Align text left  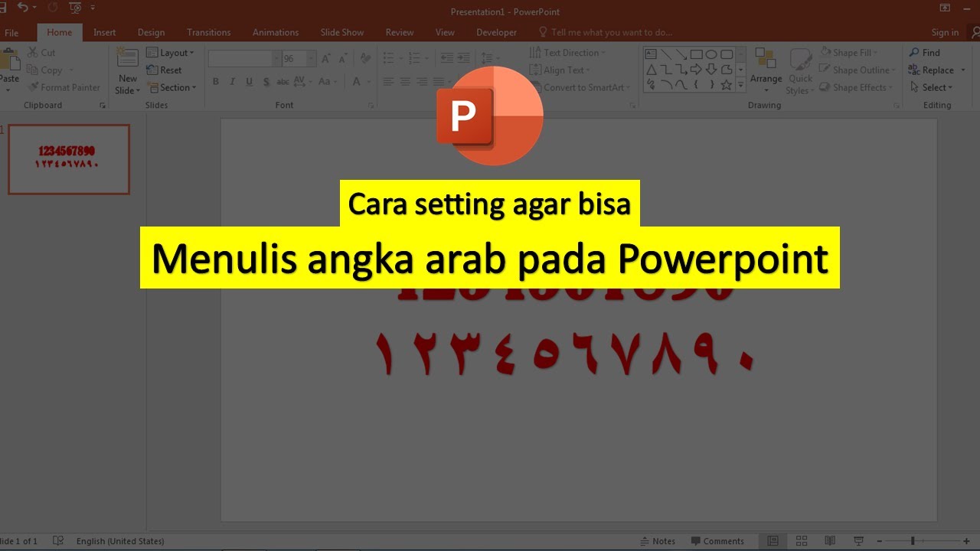(x=388, y=82)
